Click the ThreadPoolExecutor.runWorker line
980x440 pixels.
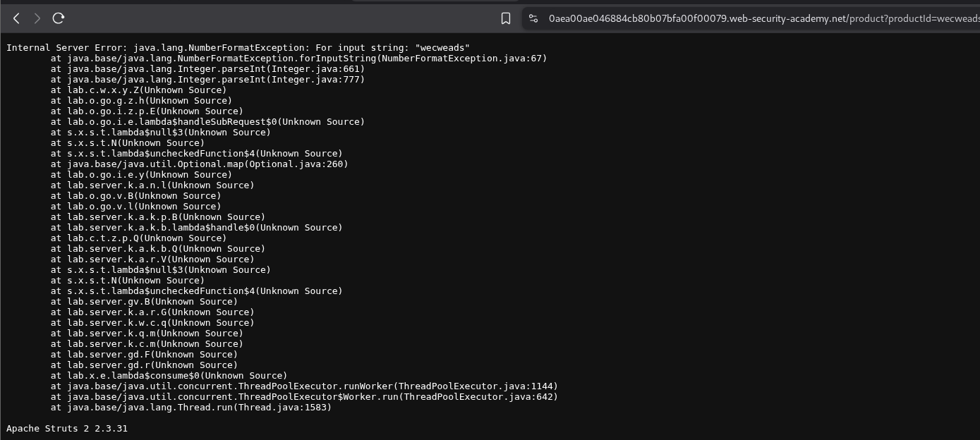click(x=304, y=386)
